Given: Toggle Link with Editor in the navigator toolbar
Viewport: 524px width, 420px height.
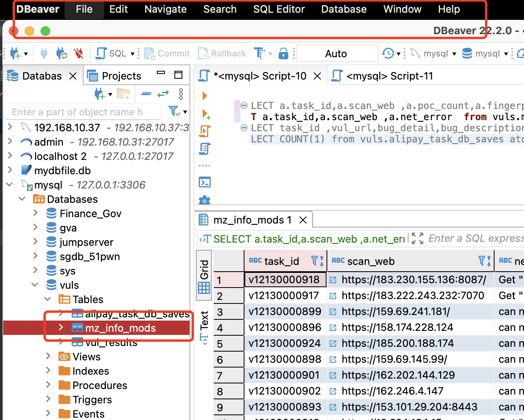Looking at the screenshot, I should click(163, 94).
